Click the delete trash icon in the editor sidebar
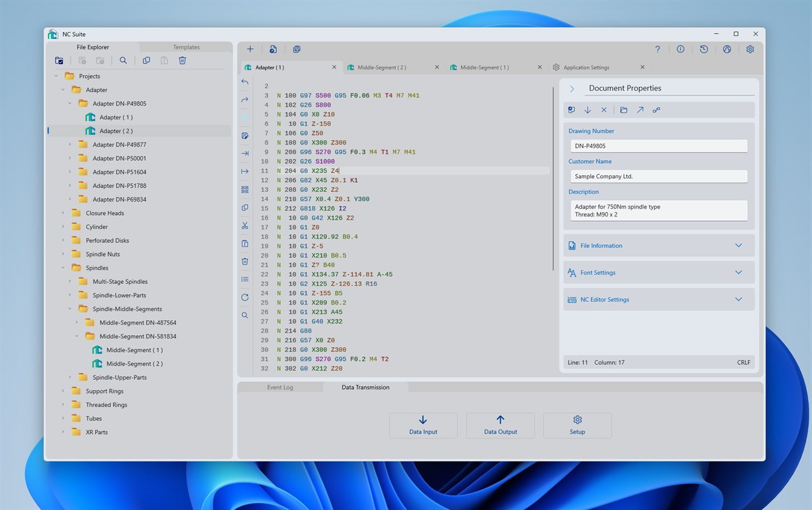The image size is (812, 510). [x=245, y=261]
